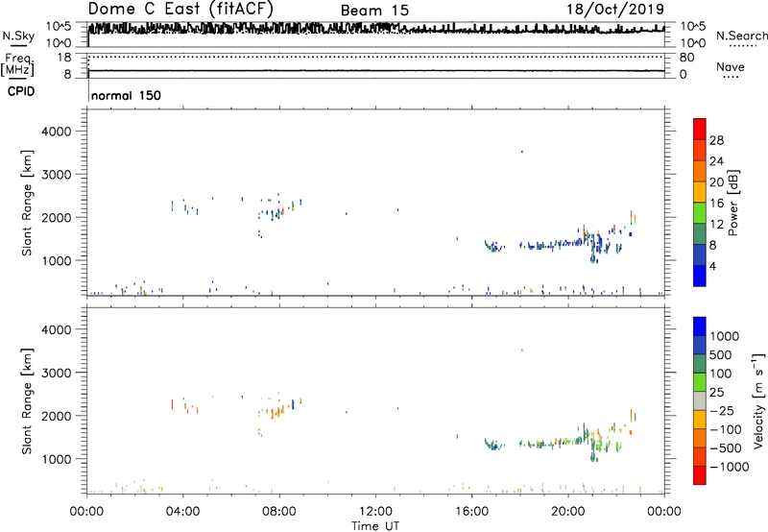This screenshot has height=532, width=768.
Task: Click the date '18/Oct/2019'
Action: pyautogui.click(x=615, y=10)
